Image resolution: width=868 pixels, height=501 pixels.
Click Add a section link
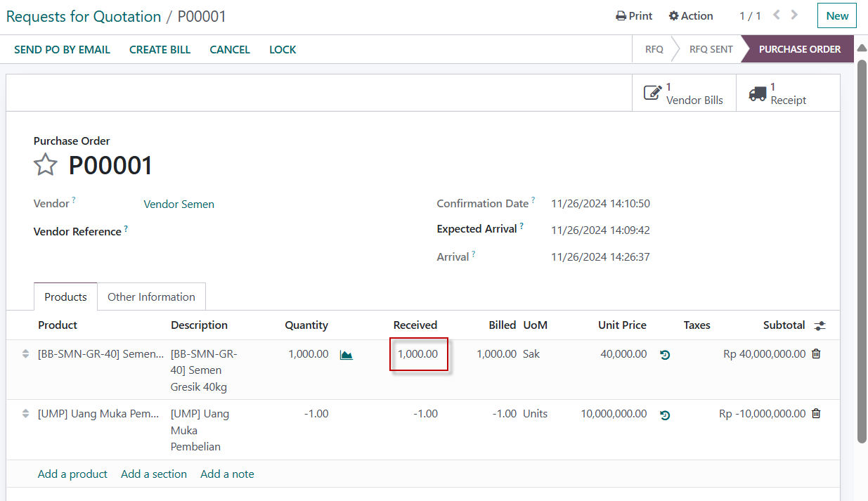tap(154, 474)
